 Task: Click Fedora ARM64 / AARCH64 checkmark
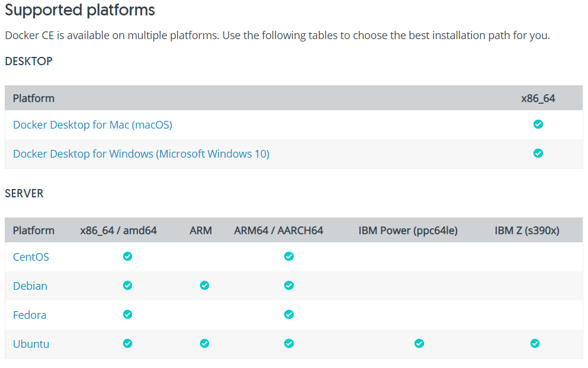(x=288, y=315)
